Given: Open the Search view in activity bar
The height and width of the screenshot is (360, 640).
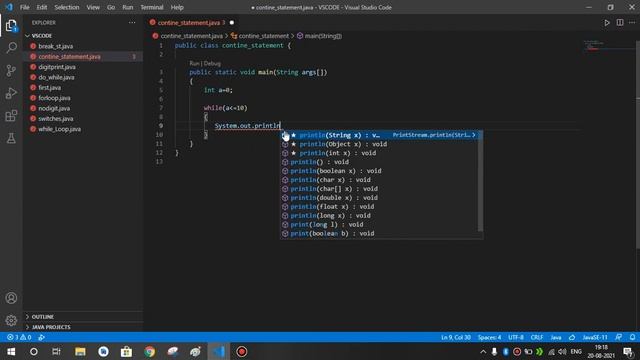Looking at the screenshot, I should click(x=11, y=48).
